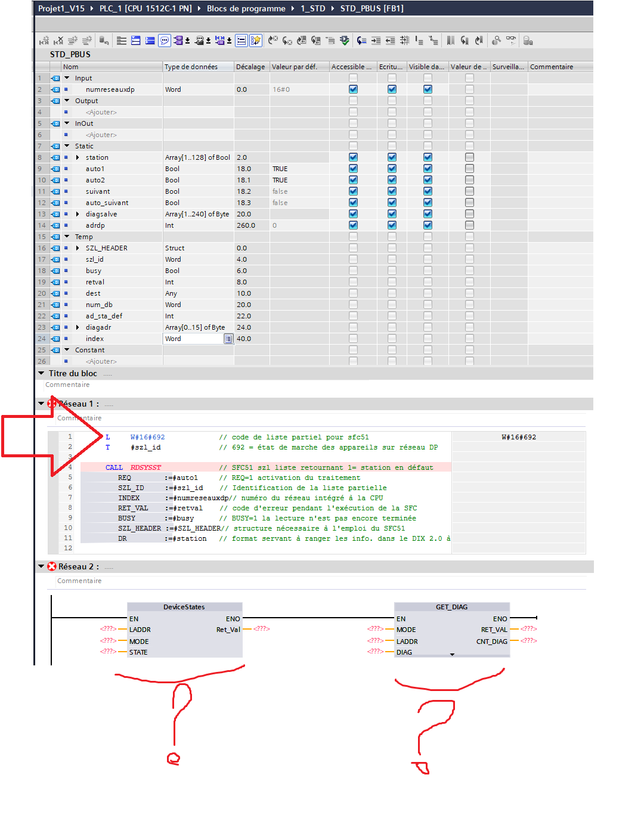Screen dimensions: 644x818
Task: Open the absolute/symbolic operands dropdown arrow
Action: pos(187,41)
